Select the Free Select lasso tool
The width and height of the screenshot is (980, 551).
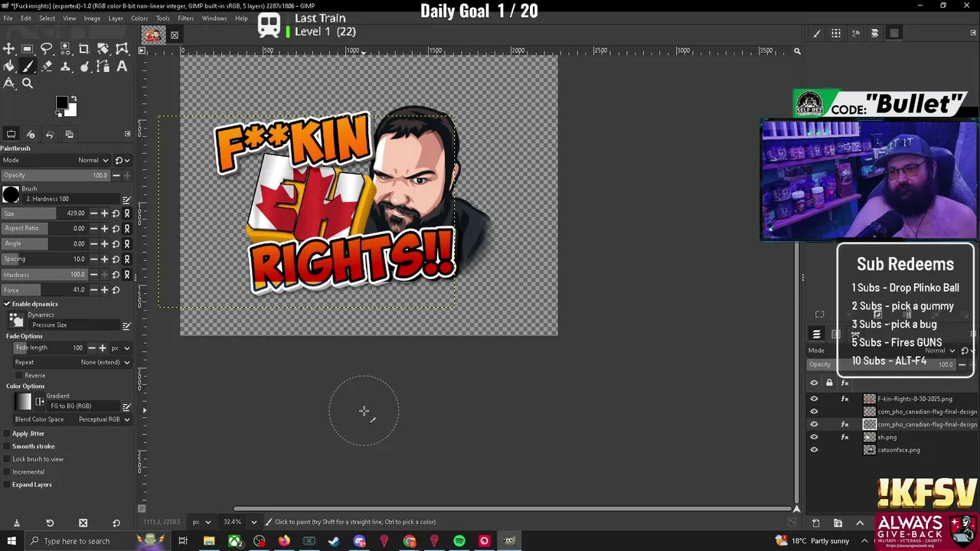point(46,49)
